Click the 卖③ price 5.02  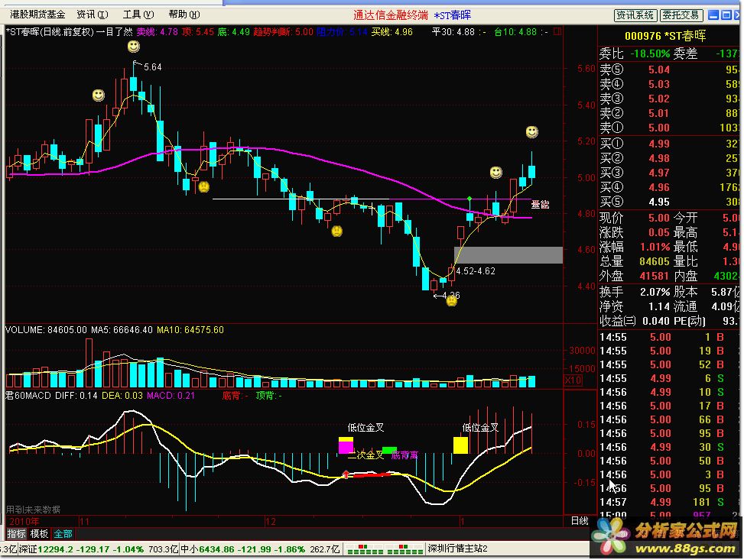[659, 99]
